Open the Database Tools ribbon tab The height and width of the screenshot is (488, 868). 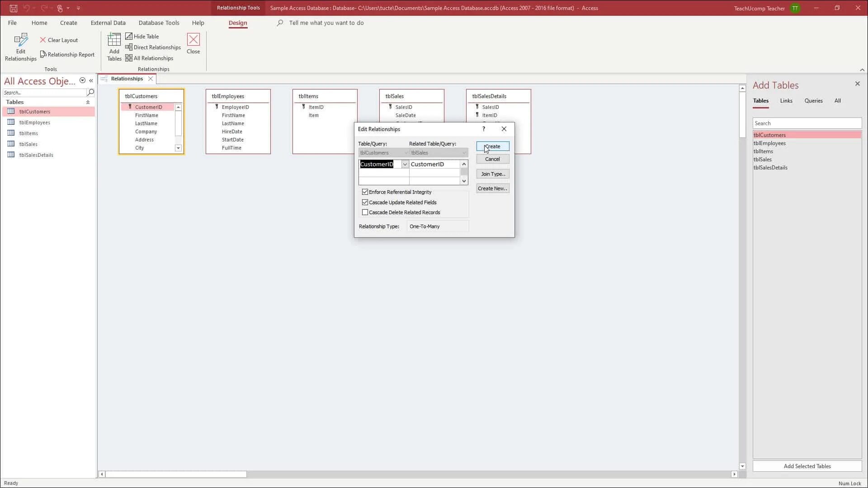[x=159, y=23]
